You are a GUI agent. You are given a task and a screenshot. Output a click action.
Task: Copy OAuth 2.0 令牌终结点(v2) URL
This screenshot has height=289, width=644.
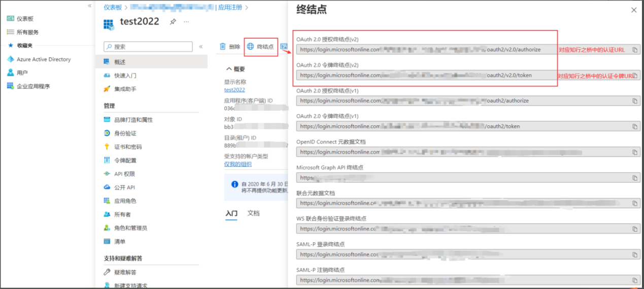tap(635, 75)
